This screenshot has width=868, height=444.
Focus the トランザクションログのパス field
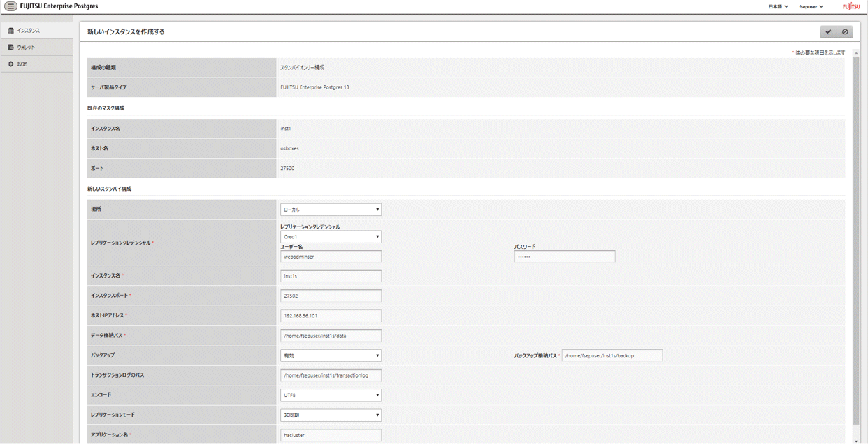click(331, 375)
